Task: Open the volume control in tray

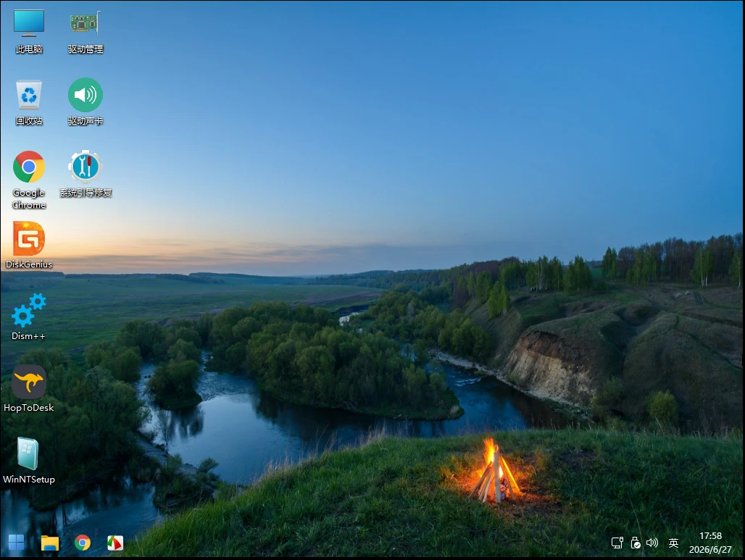Action: click(x=652, y=543)
